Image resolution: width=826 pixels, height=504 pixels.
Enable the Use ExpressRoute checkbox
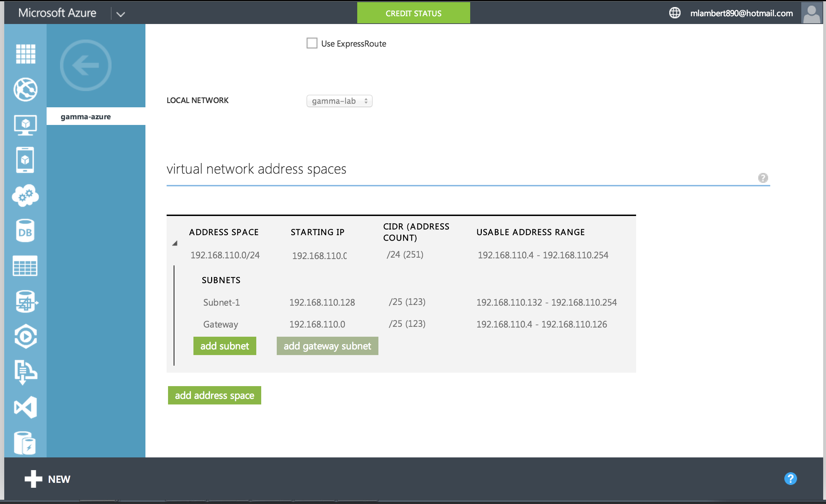312,43
